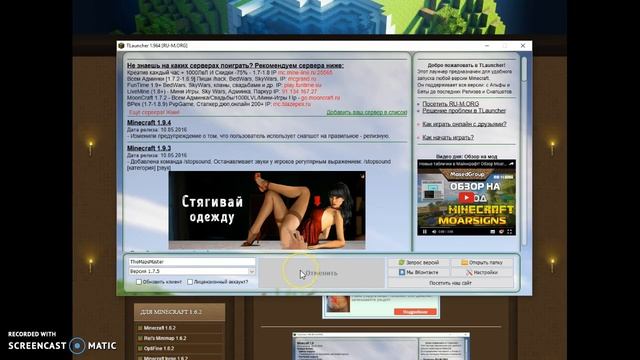Click the Посетить наш сайт button
The image size is (640, 360).
(x=450, y=283)
